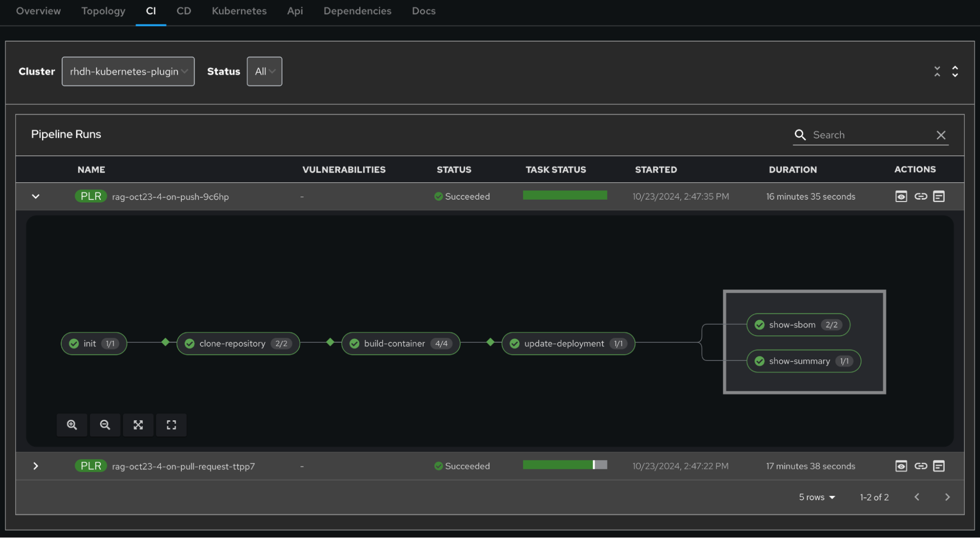Screen dimensions: 980x538
Task: Zoom out of the pipeline graph
Action: [x=105, y=425]
